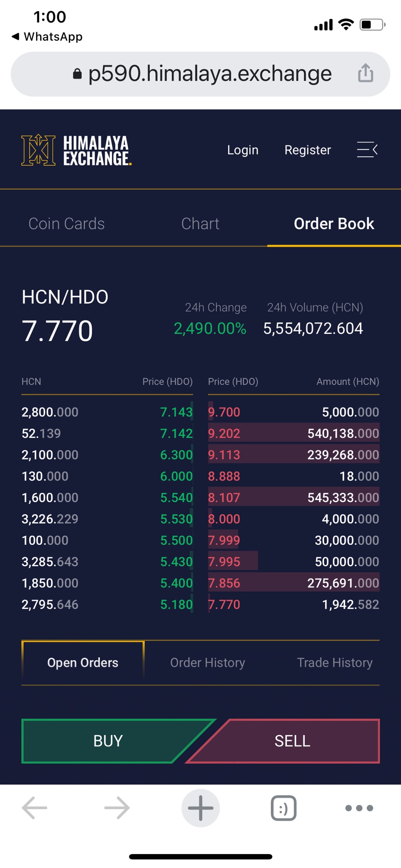Click the Login link

coord(243,150)
